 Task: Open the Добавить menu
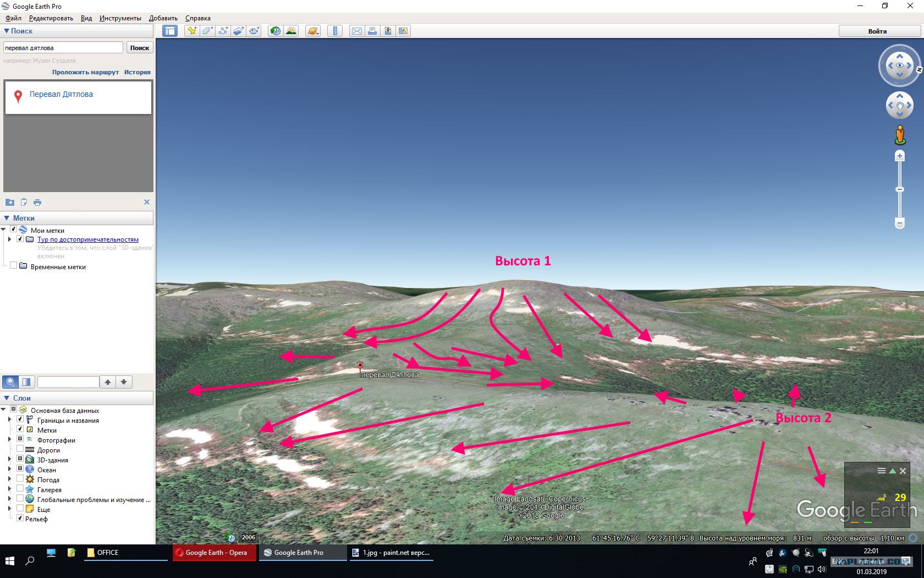pyautogui.click(x=163, y=18)
